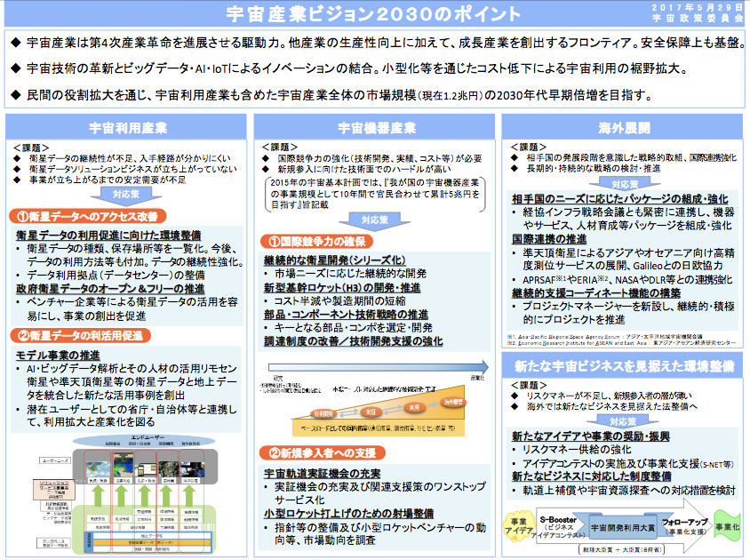Click the 対応策 arrow under 新たな宇宙ビジネス section

pos(625,420)
